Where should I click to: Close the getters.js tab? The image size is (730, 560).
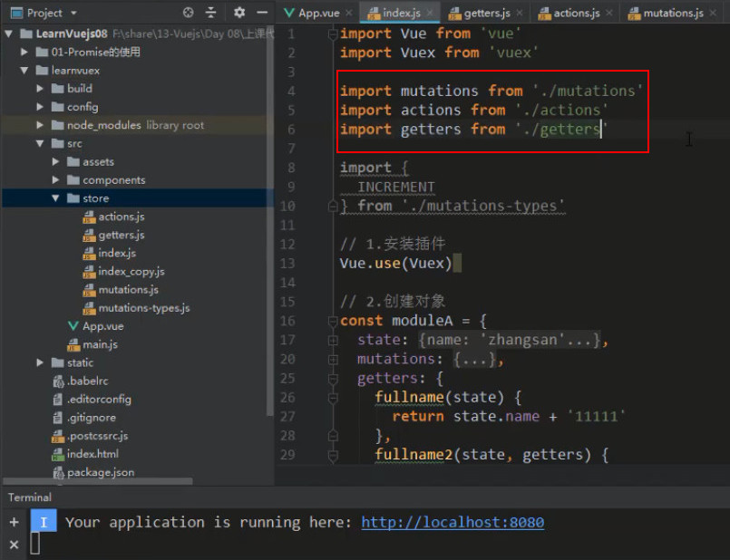[x=520, y=13]
